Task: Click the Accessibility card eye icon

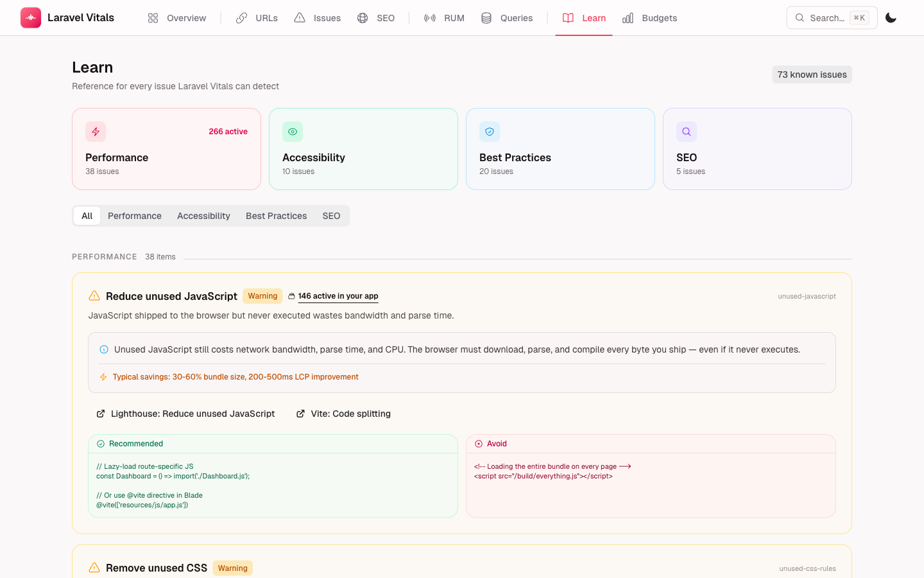Action: [293, 132]
